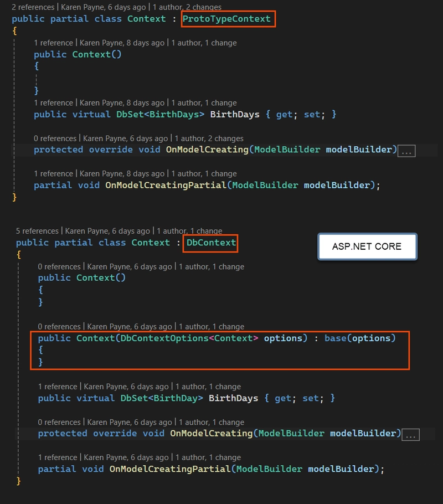
Task: Click the DbContextOptions<Context> parameter type
Action: 189,338
